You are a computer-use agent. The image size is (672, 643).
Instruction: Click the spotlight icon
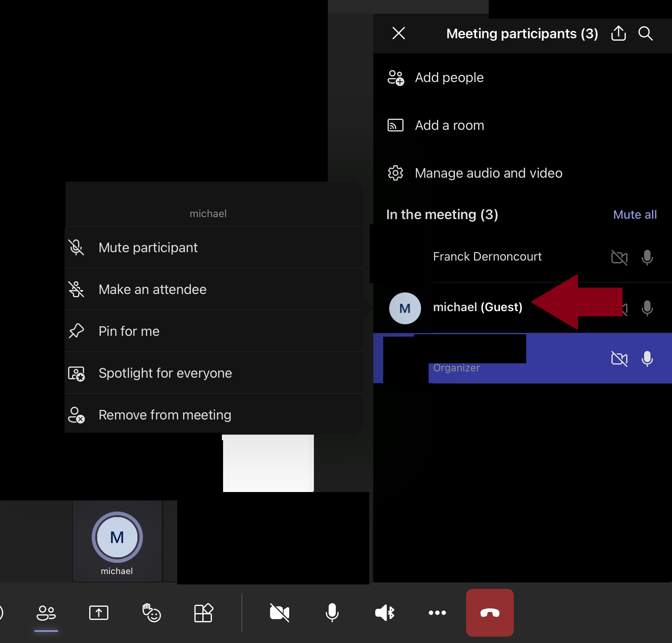[76, 373]
